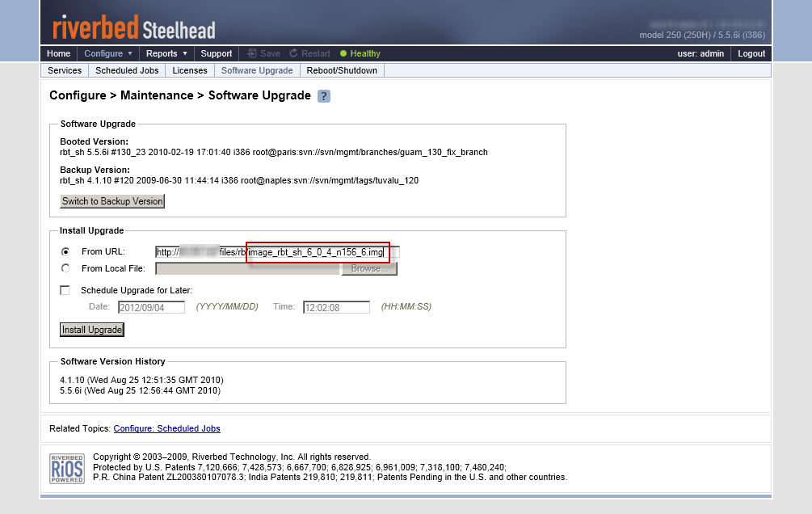Switch to the Services tab
The height and width of the screenshot is (514, 812).
[65, 70]
